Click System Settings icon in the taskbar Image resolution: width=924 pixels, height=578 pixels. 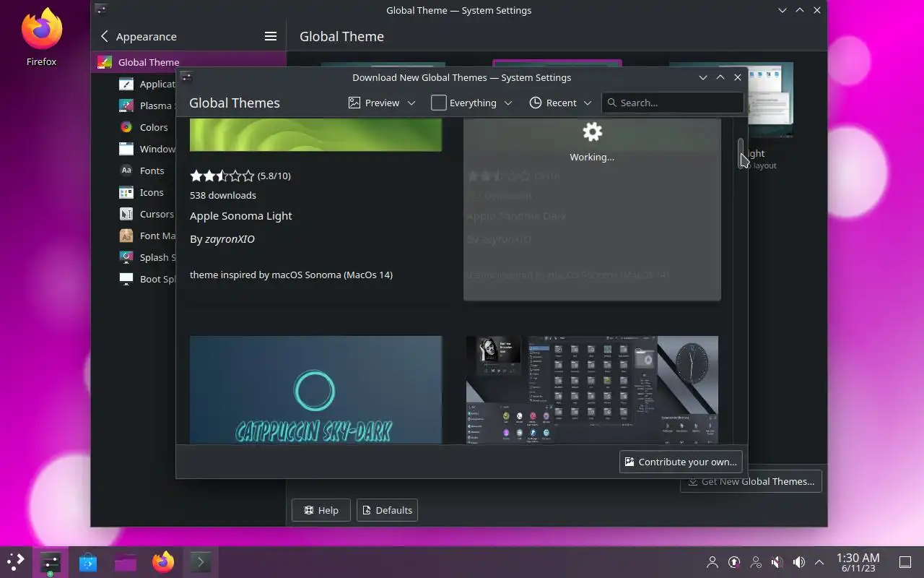[x=51, y=561]
